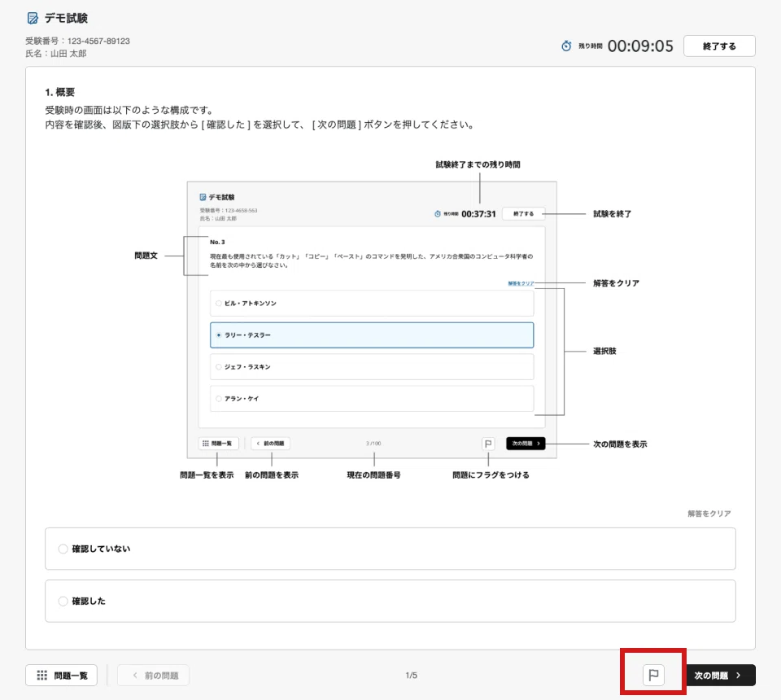781x700 pixels.
Task: Select the 確認した radio option
Action: pos(390,601)
